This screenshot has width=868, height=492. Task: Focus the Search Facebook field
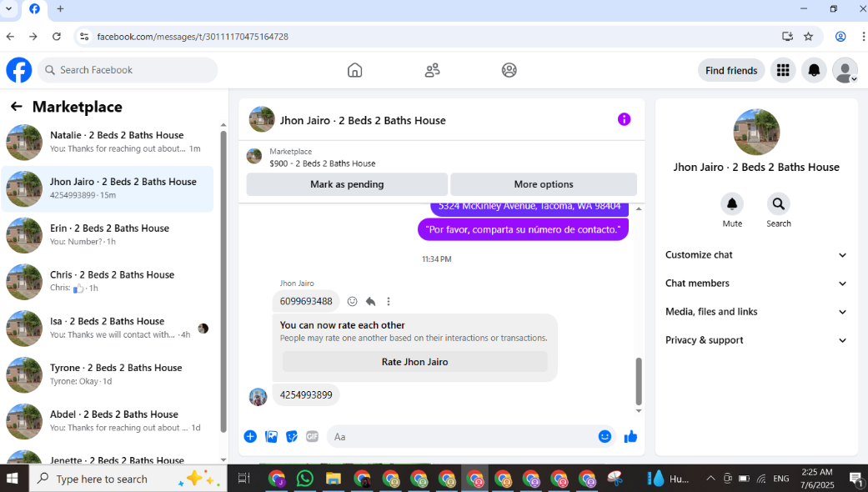128,70
